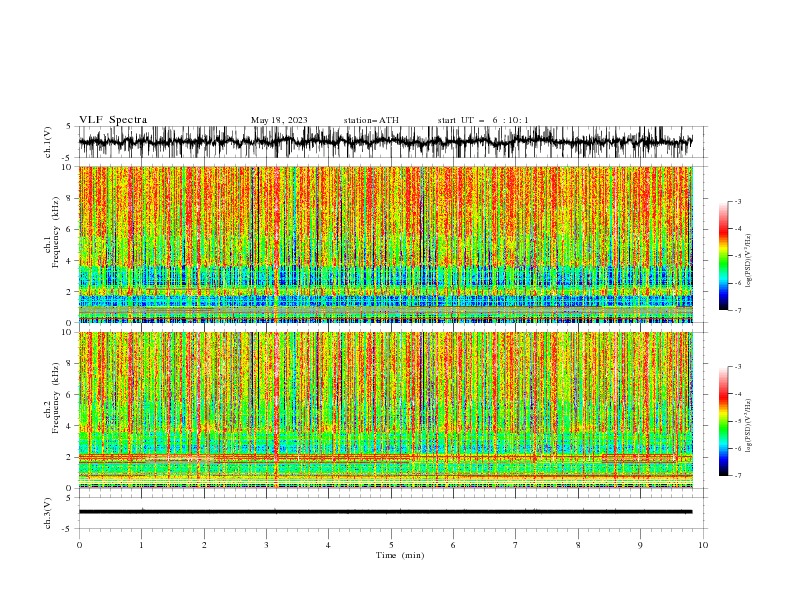The height and width of the screenshot is (612, 792).
Task: Click the ch.1 spectrogram panel
Action: pyautogui.click(x=385, y=244)
